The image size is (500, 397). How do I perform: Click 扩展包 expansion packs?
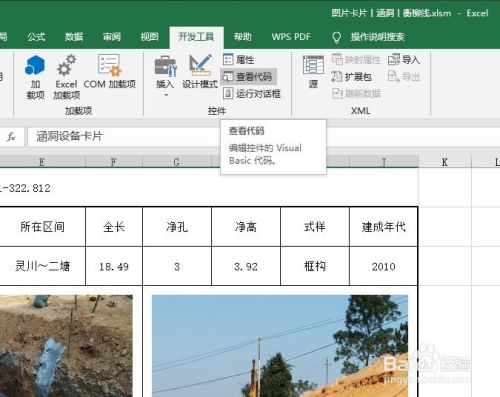[352, 77]
